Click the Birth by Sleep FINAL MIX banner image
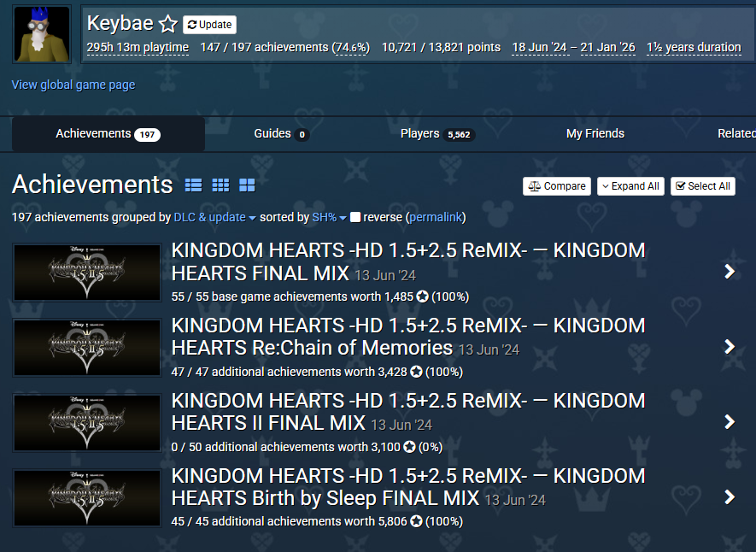The height and width of the screenshot is (552, 756). click(87, 498)
